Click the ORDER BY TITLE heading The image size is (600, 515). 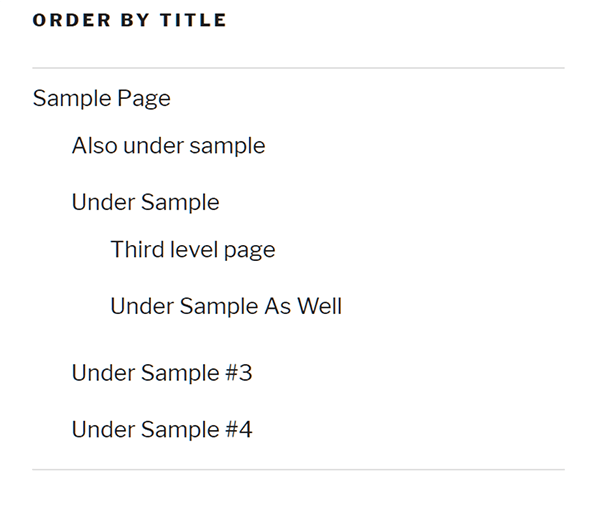[x=129, y=20]
